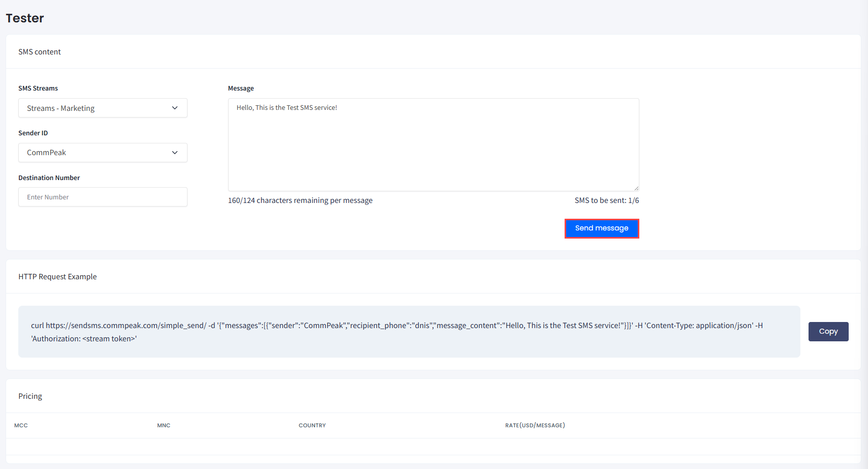Click the RATE(USD/MESSAGE) column header

(535, 425)
